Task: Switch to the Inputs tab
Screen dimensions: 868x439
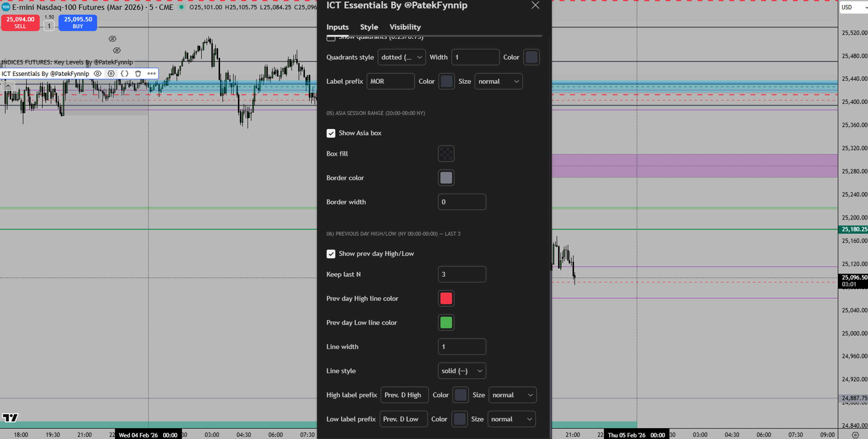Action: pos(337,27)
